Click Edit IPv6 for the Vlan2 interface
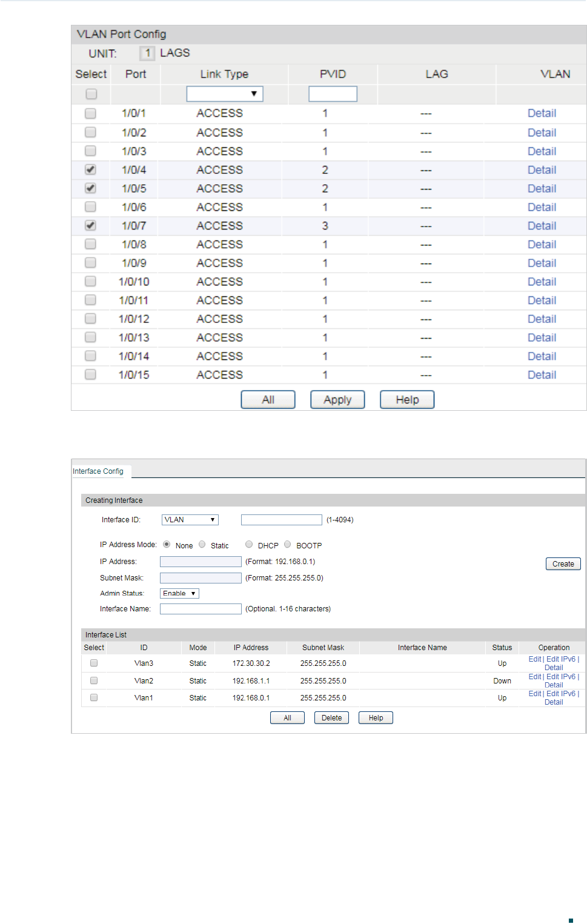The width and height of the screenshot is (587, 924). [x=561, y=677]
